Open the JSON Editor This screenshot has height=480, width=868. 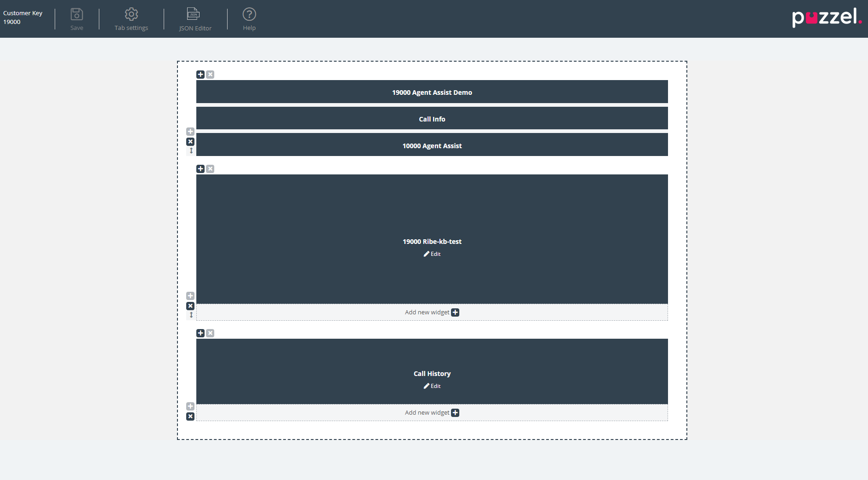click(x=194, y=15)
